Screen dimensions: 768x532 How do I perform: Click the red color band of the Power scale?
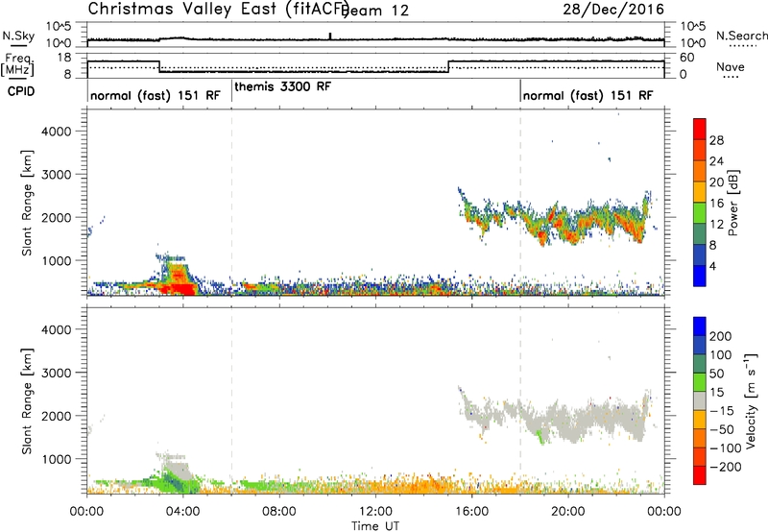tap(700, 129)
